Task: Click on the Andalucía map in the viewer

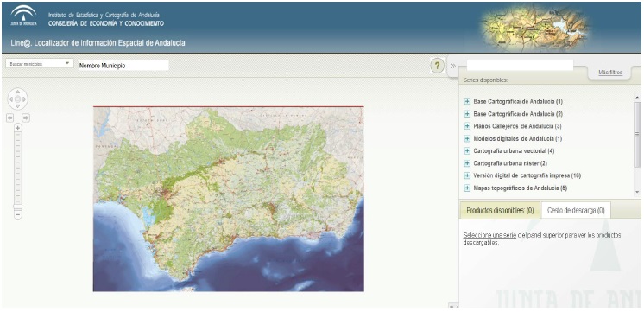Action: tap(229, 199)
